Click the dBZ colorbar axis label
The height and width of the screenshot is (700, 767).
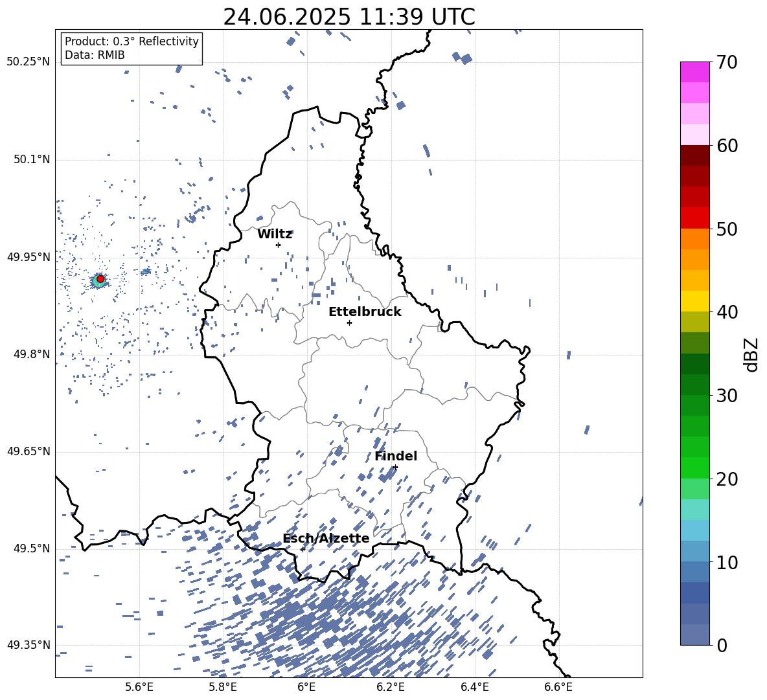pyautogui.click(x=752, y=354)
